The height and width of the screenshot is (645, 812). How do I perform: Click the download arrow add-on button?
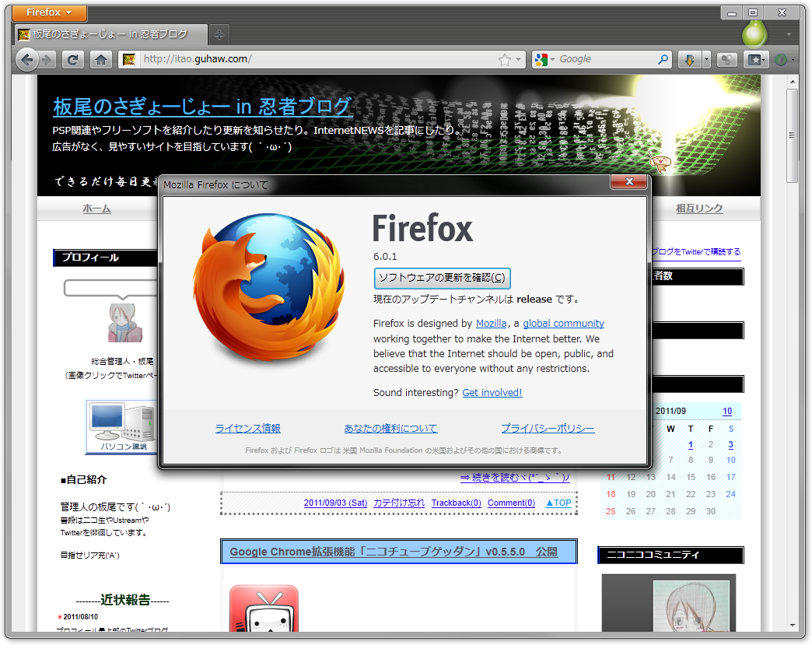[x=690, y=60]
